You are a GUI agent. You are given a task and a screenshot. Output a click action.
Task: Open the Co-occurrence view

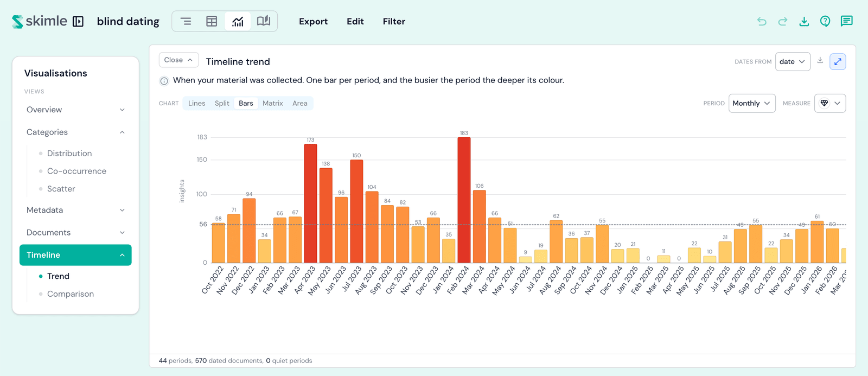[76, 171]
